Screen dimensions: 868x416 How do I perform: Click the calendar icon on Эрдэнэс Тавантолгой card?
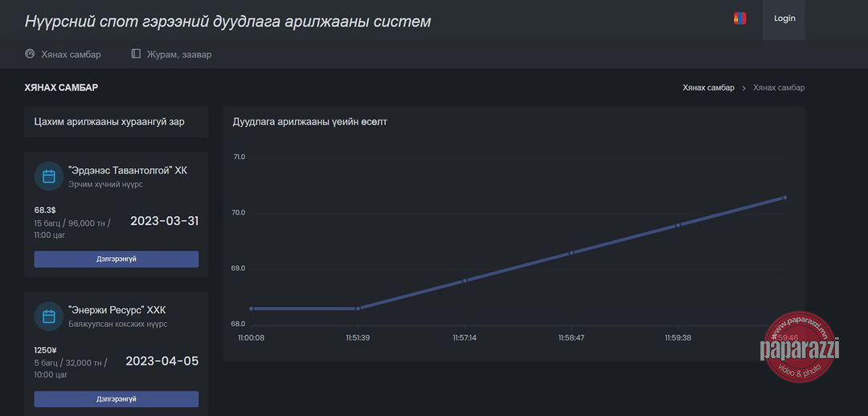click(49, 176)
